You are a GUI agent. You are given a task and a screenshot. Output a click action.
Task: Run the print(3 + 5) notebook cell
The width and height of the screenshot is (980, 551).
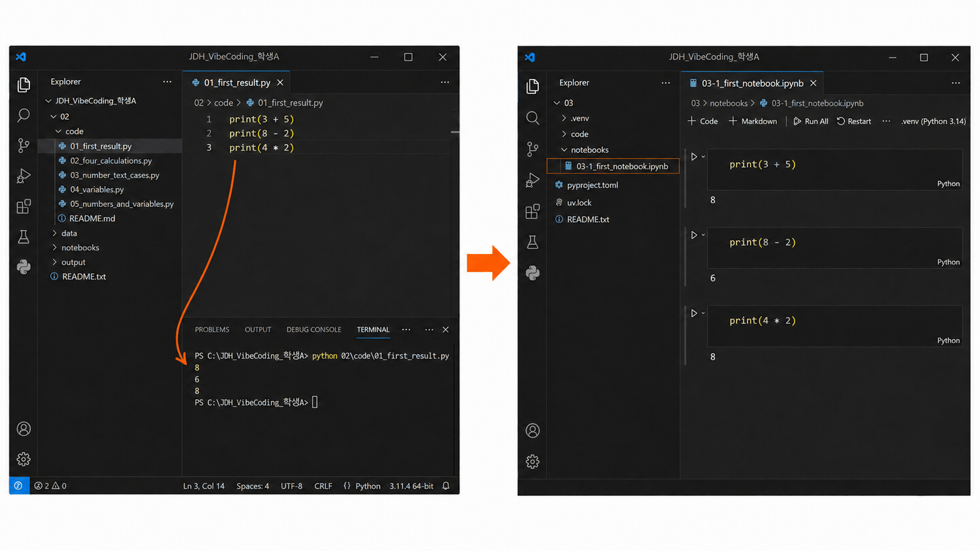694,157
